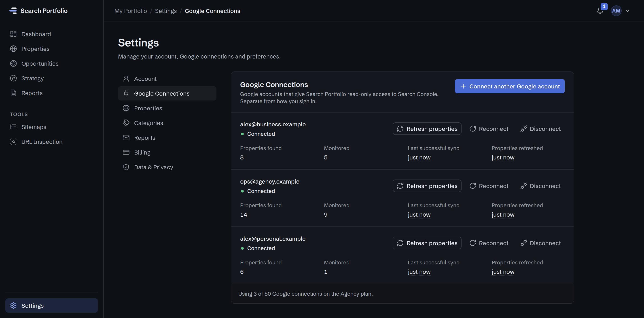Reconnect ops@agency.example account
644x318 pixels.
489,186
